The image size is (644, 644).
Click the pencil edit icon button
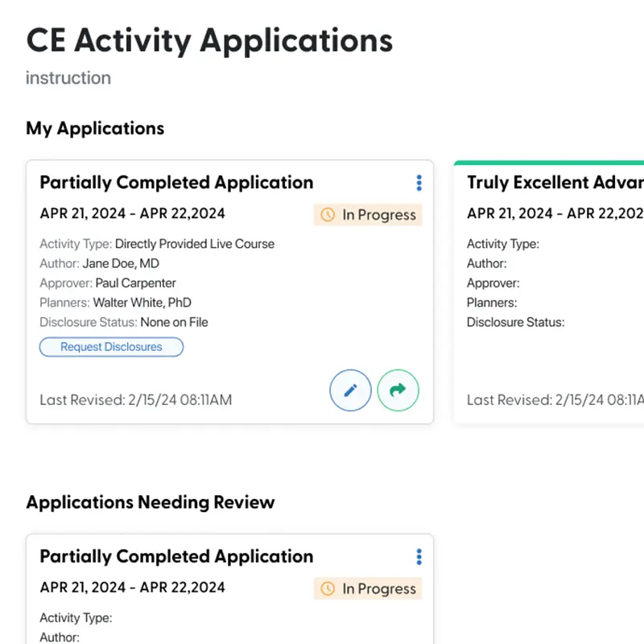(x=350, y=391)
